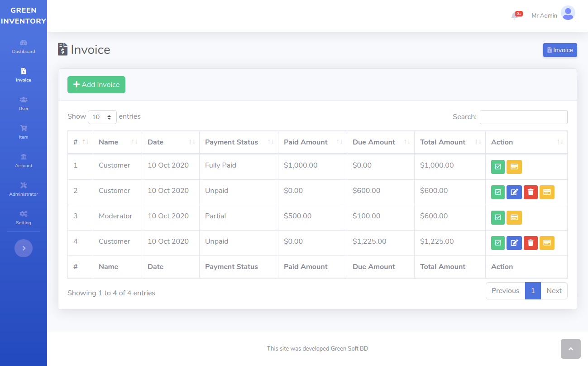
Task: Open Mr Admin profile menu
Action: pyautogui.click(x=544, y=15)
